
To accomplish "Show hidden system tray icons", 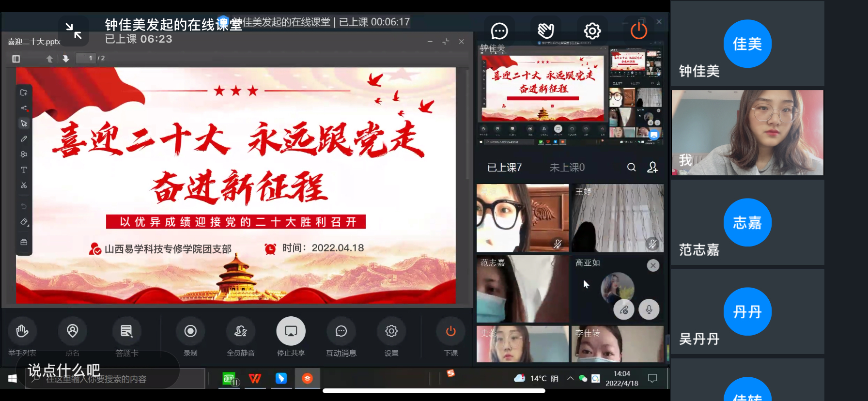I will point(570,379).
